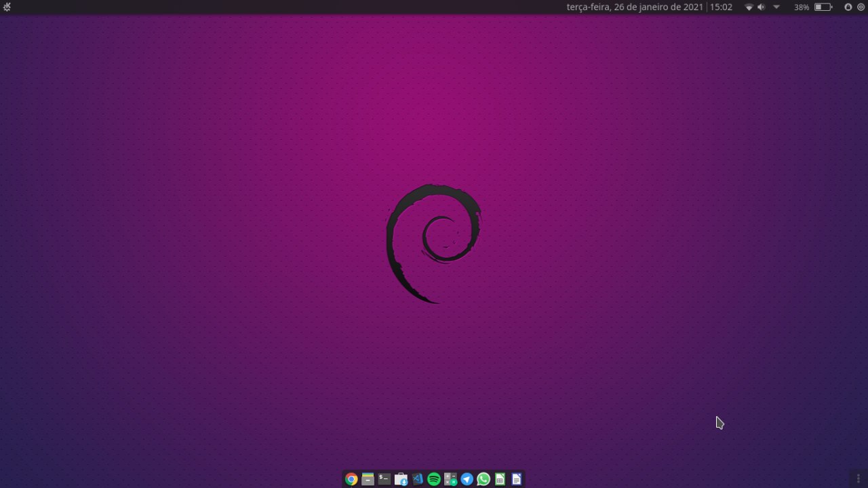Launch the terminal from the dock
The image size is (868, 488).
[x=384, y=479]
